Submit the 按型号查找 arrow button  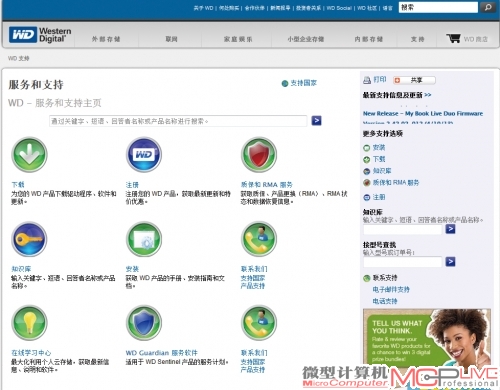click(450, 261)
